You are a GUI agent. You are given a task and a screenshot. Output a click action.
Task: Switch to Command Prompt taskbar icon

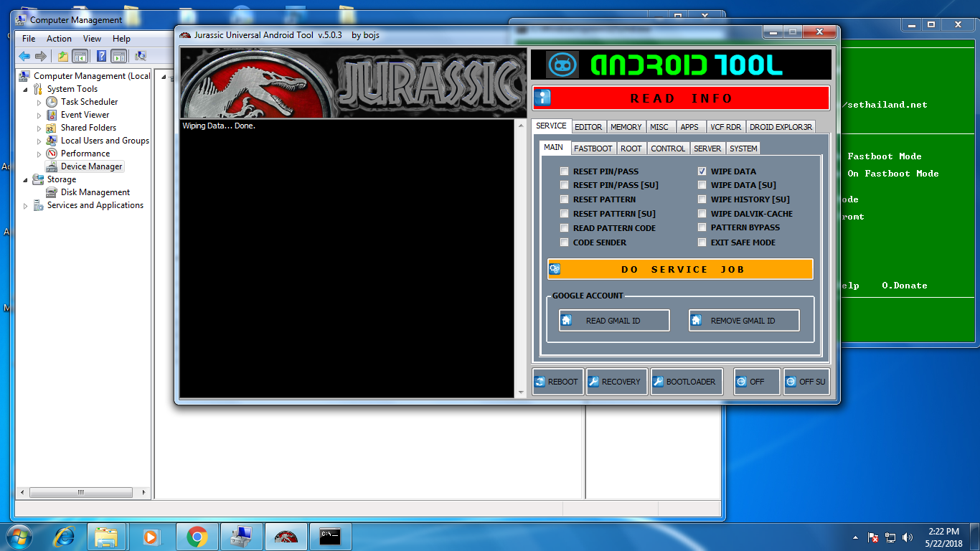(x=330, y=537)
